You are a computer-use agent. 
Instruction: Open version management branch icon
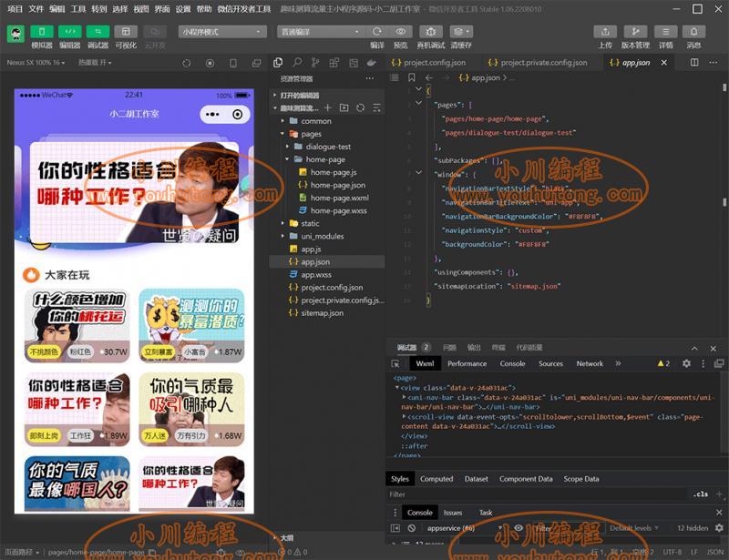tap(635, 32)
